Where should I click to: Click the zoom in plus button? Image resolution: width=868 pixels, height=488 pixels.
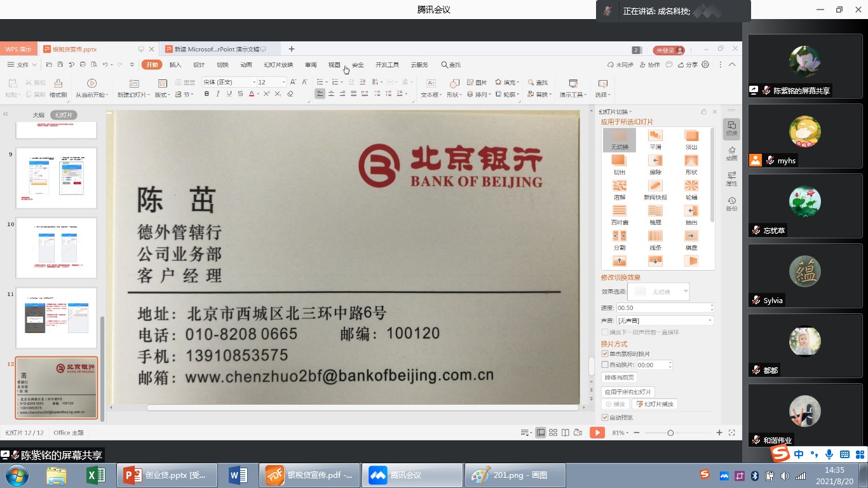(719, 433)
